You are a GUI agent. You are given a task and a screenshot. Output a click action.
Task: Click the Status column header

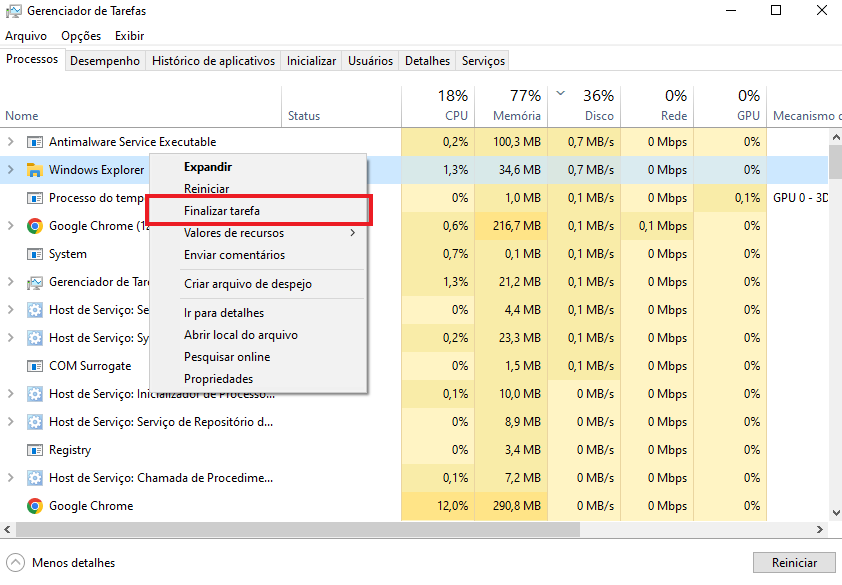pos(342,106)
